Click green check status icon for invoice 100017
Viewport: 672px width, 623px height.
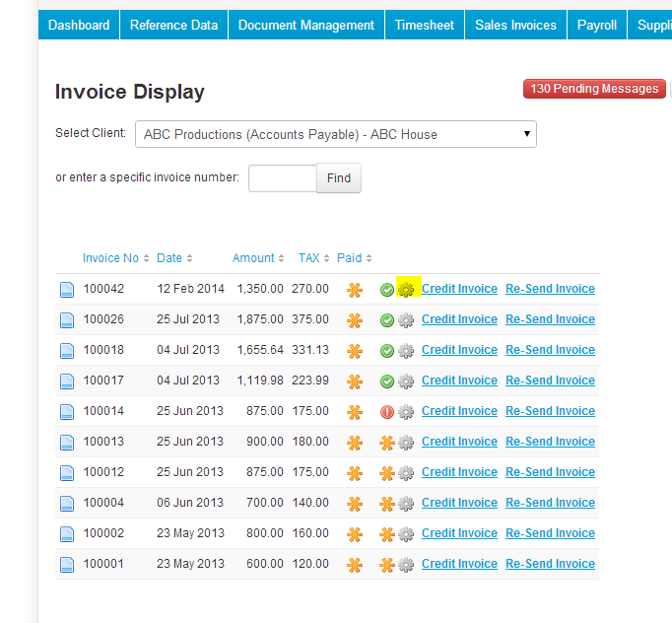coord(387,381)
